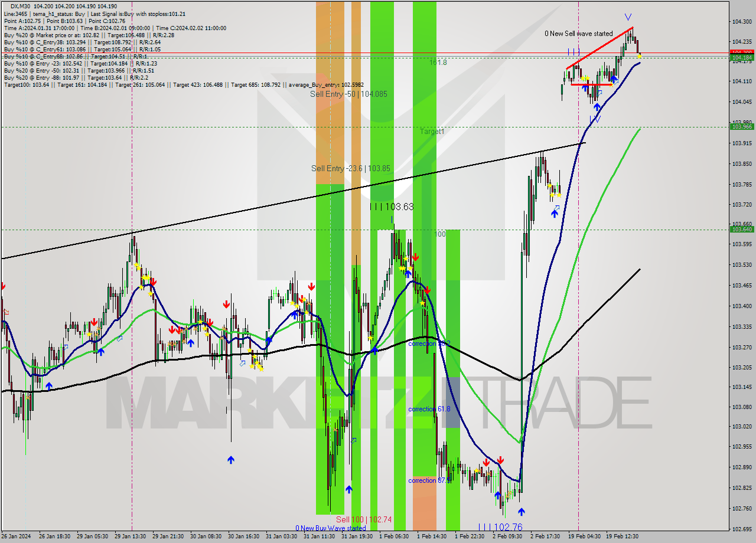
Task: Click the '31 Jan 19:30' time axis label
Action: click(x=356, y=537)
